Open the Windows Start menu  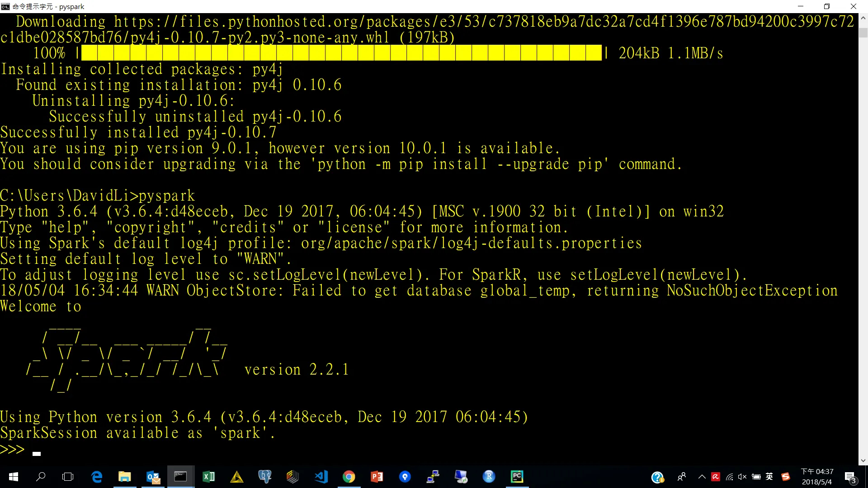14,477
